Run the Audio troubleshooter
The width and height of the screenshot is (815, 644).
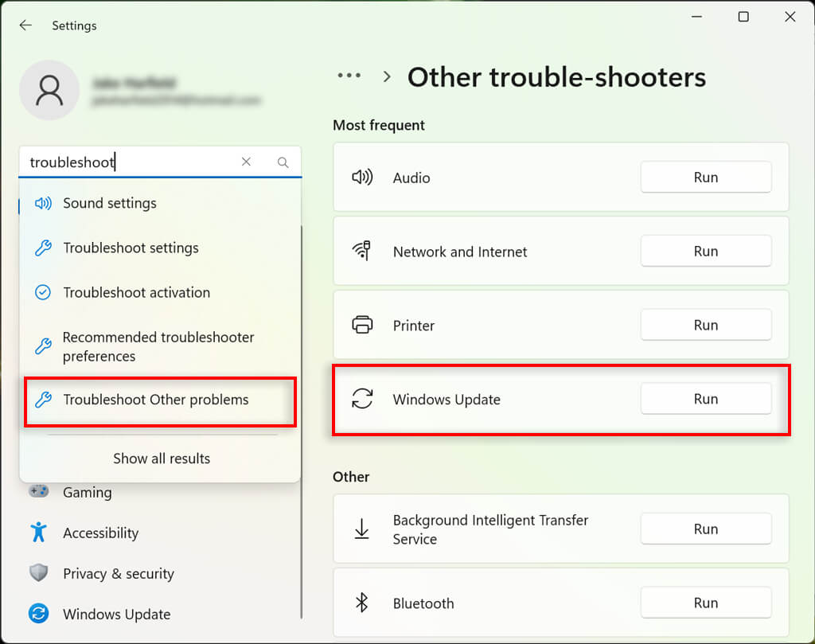click(706, 178)
